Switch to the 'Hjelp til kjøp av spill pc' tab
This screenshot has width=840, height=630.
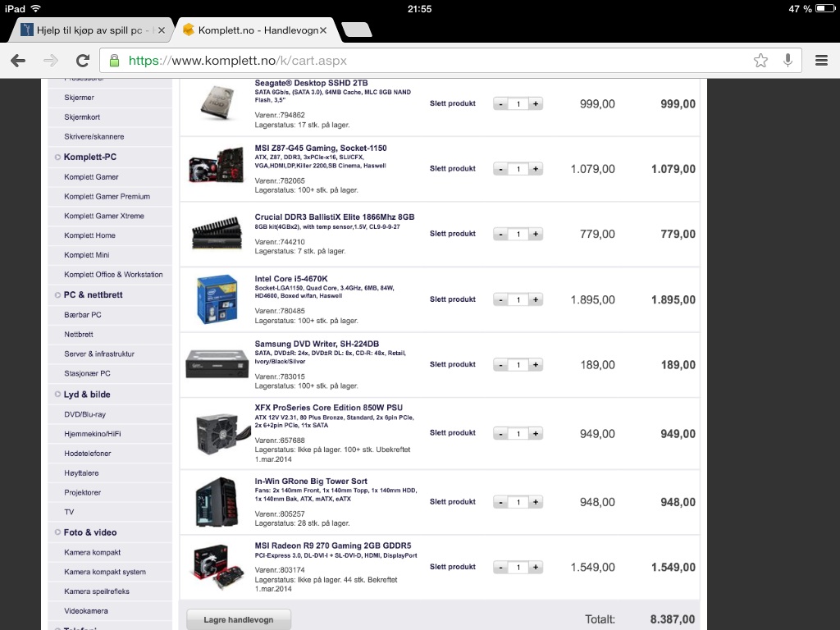coord(91,30)
